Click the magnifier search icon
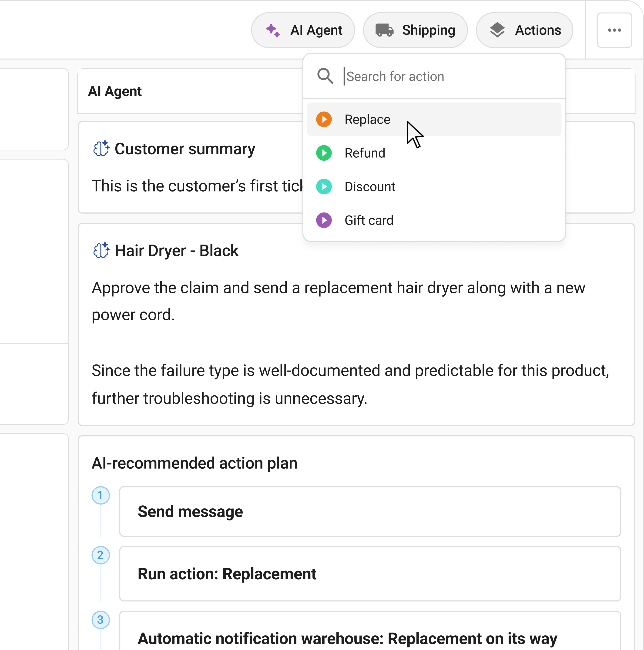The image size is (644, 650). click(325, 76)
